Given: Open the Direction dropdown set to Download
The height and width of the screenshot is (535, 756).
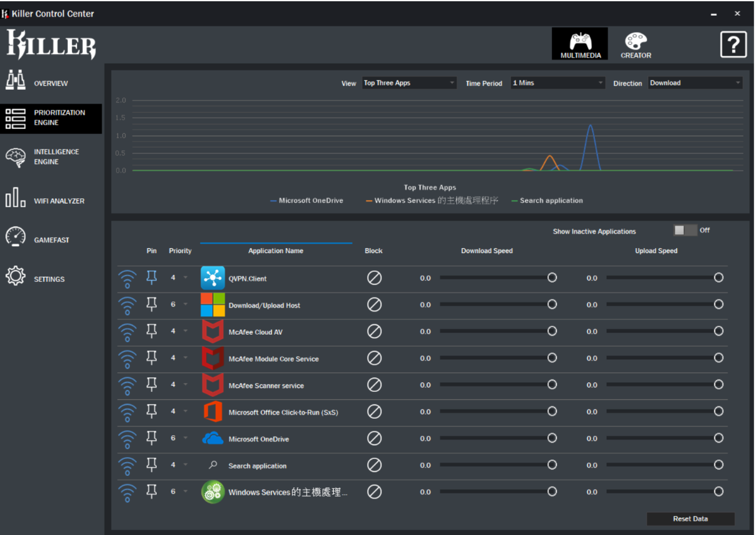Looking at the screenshot, I should (x=695, y=83).
